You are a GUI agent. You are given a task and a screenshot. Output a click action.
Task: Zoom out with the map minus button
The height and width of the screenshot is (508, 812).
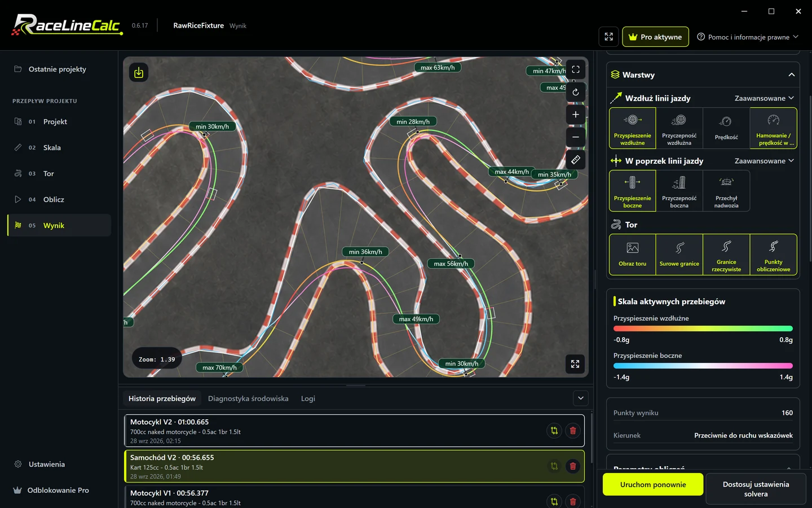tap(575, 137)
